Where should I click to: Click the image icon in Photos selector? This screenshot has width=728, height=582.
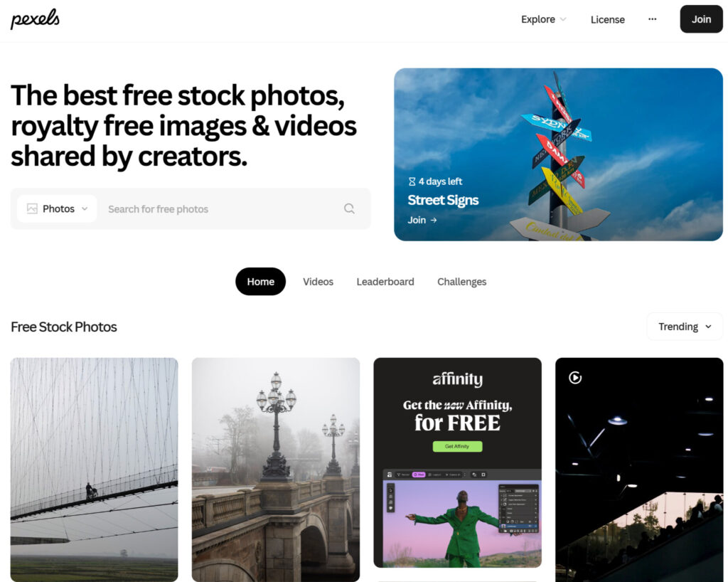point(32,208)
